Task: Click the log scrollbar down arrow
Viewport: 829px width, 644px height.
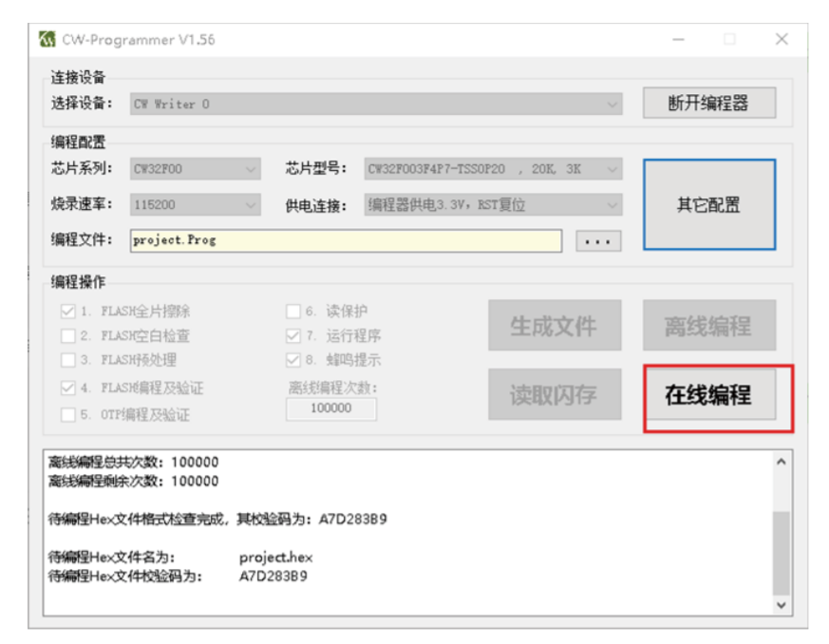Action: pyautogui.click(x=782, y=605)
